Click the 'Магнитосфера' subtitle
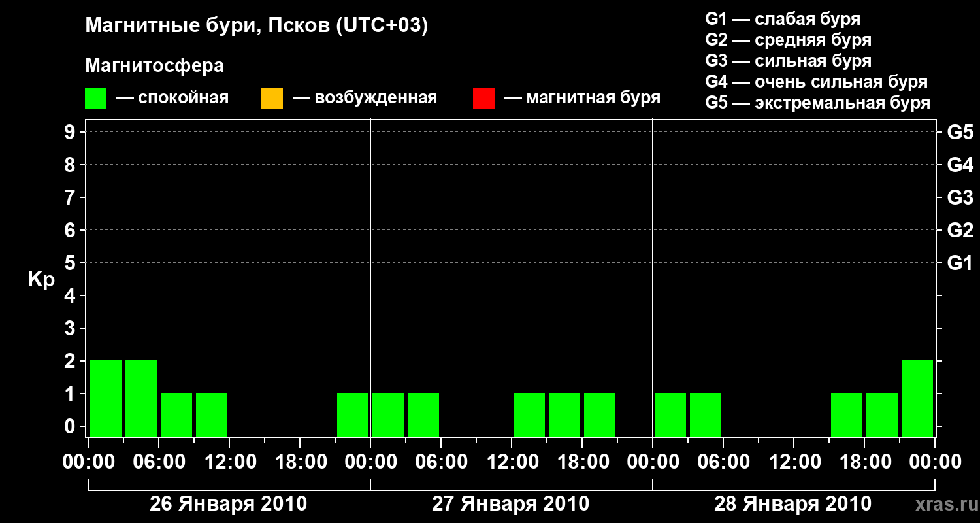Viewport: 980px width, 523px height. (154, 66)
